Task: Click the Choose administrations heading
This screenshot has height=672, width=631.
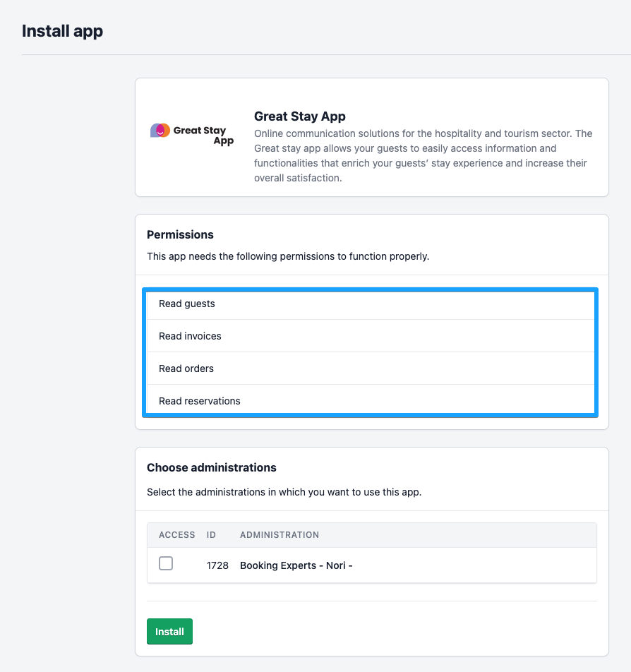Action: [x=211, y=467]
